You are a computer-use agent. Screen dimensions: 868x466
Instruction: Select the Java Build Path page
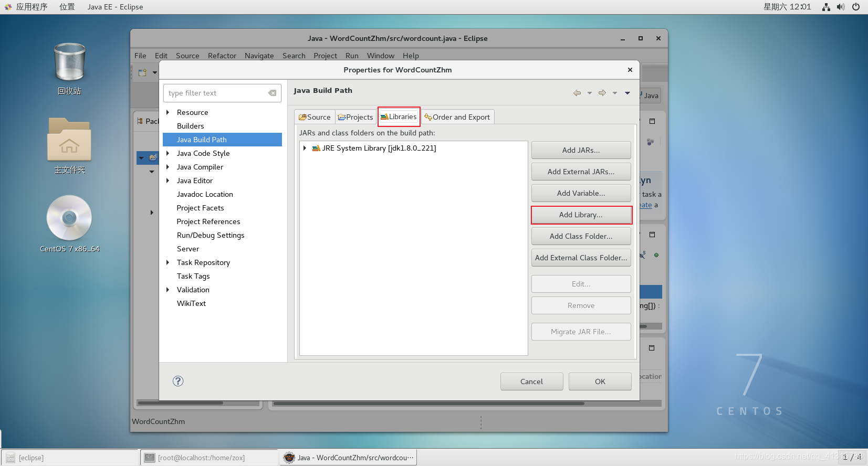coord(222,140)
